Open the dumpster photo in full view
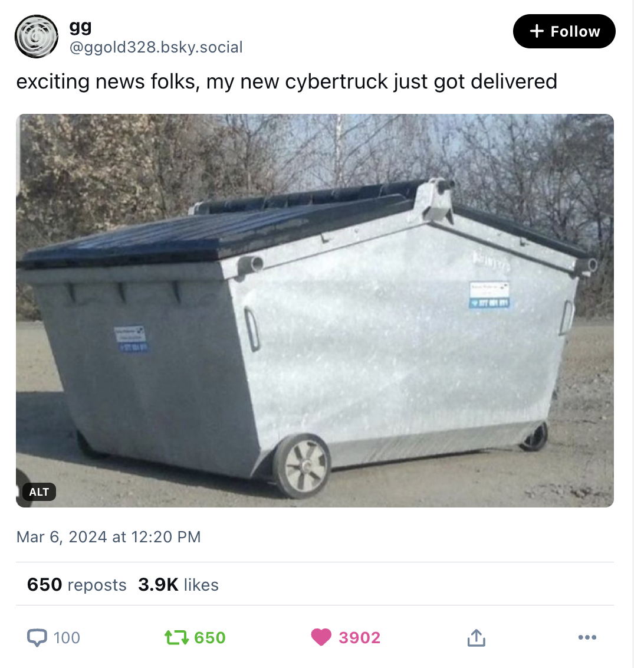Image resolution: width=644 pixels, height=668 pixels. pos(314,310)
